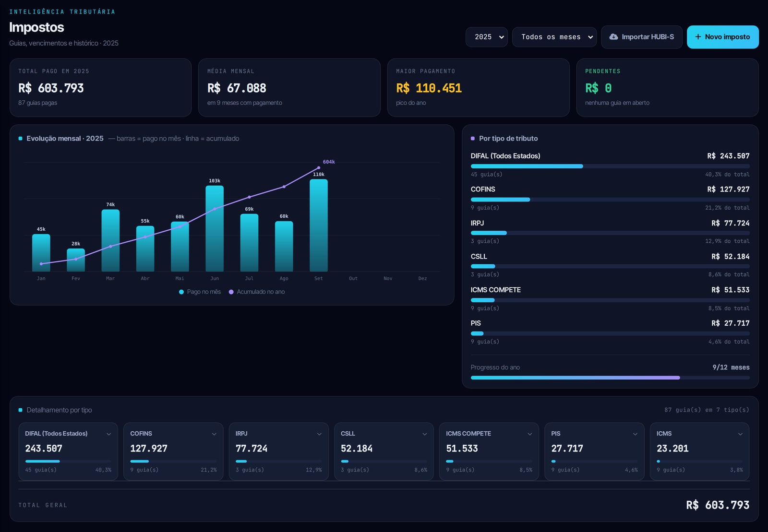The width and height of the screenshot is (768, 532).
Task: Click the 604k accumulated line endpoint
Action: point(319,168)
